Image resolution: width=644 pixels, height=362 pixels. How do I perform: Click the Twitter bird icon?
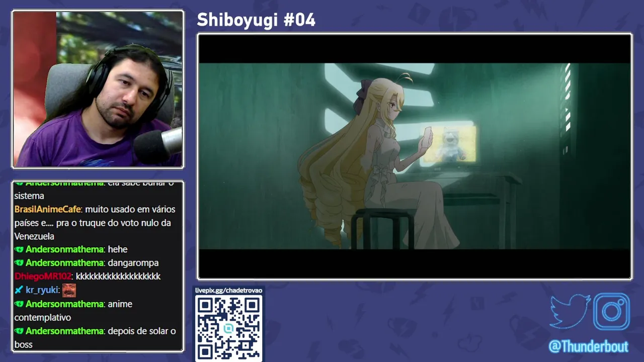(570, 311)
